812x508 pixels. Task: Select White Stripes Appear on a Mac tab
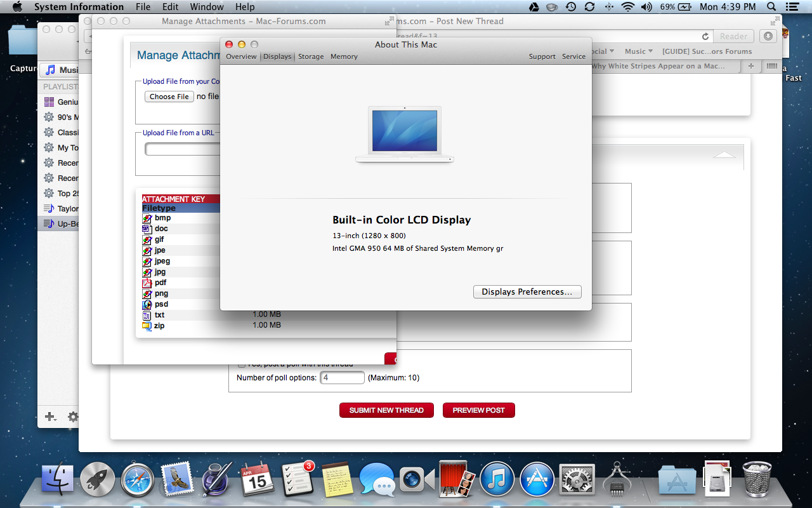pos(666,66)
